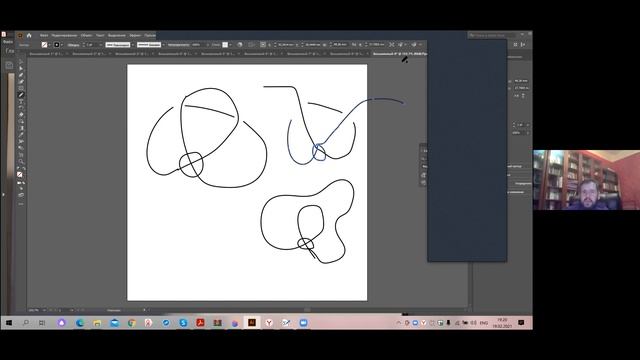
Task: Click the search field at top right
Action: point(492,36)
